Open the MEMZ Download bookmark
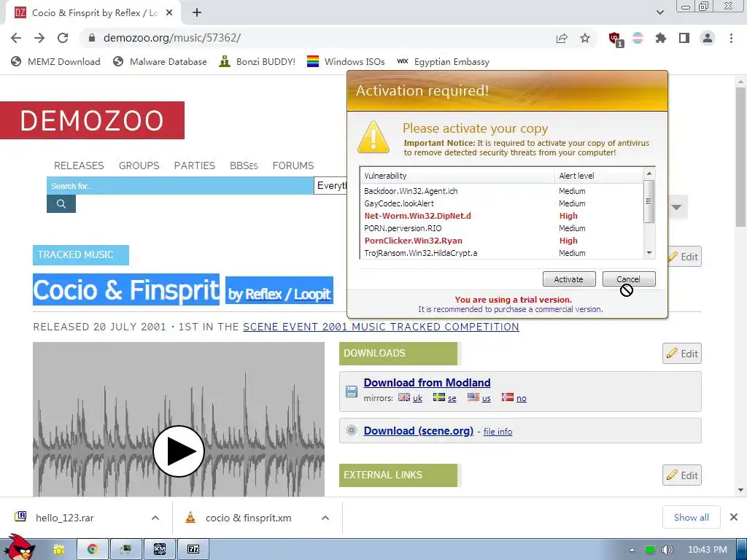 pyautogui.click(x=55, y=61)
